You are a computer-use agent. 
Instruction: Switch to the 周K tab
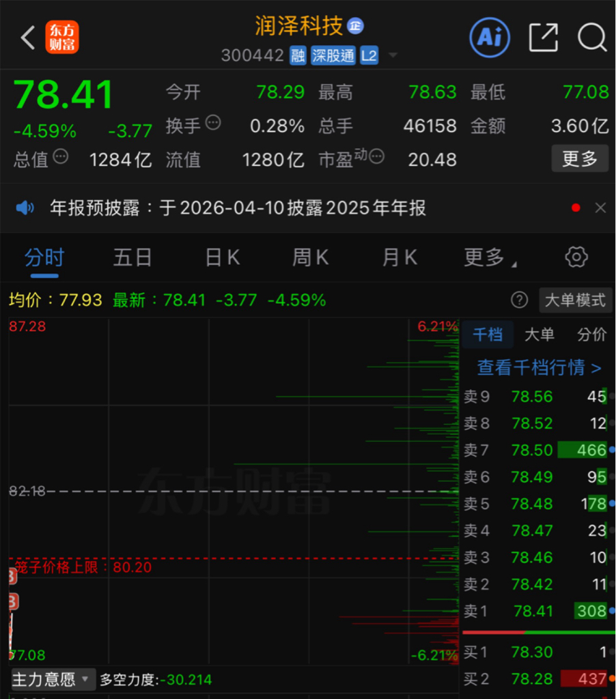(311, 258)
